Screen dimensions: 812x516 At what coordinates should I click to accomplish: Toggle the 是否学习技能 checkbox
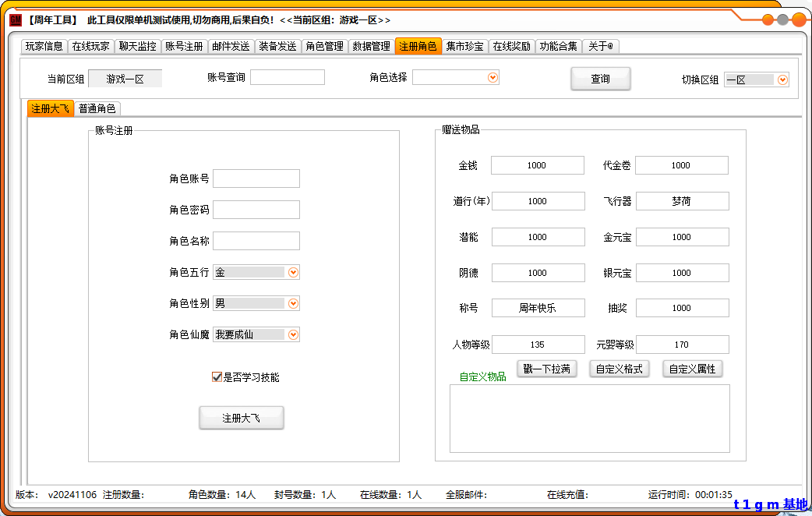217,377
